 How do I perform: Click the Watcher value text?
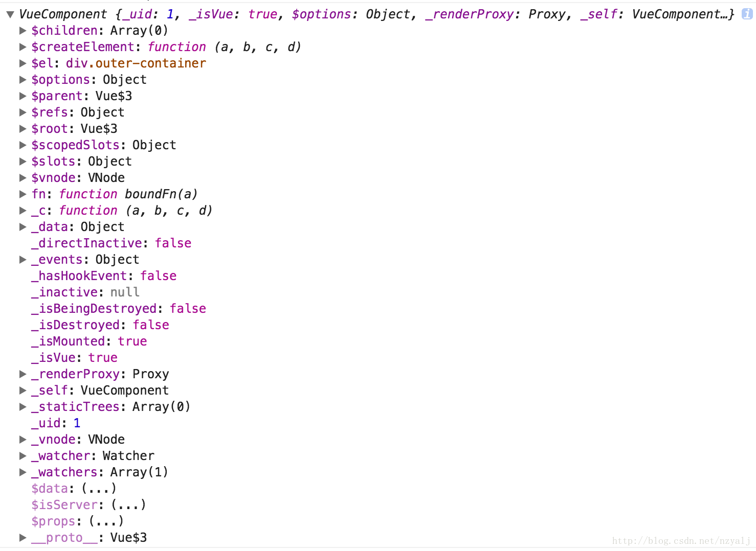pyautogui.click(x=128, y=456)
